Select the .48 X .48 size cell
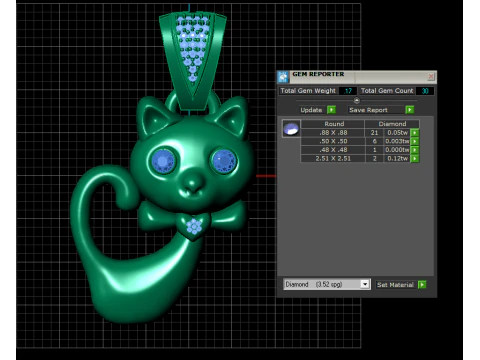The image size is (480, 360). click(333, 150)
